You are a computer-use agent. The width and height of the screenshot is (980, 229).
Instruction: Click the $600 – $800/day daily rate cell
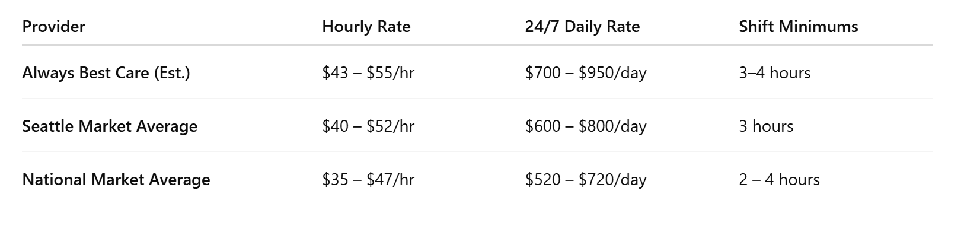(x=586, y=126)
